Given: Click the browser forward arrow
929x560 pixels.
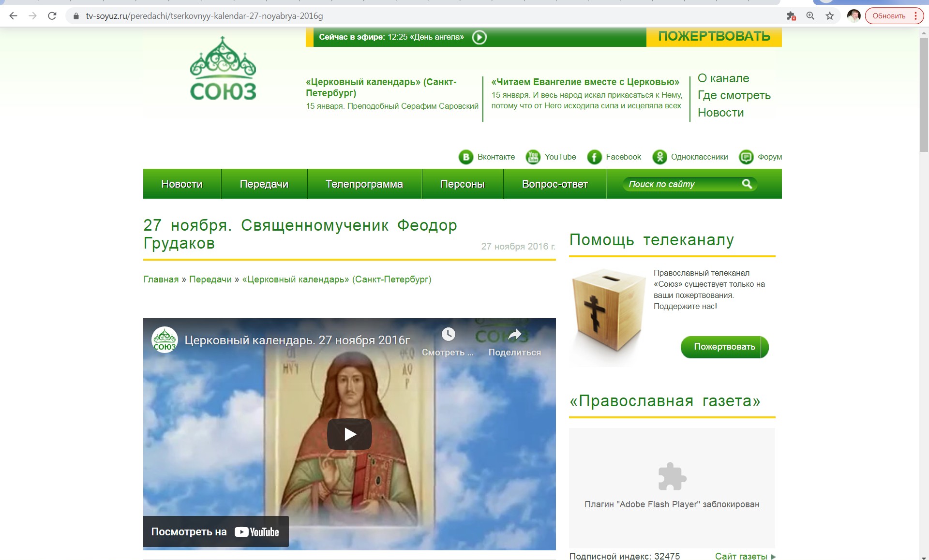Looking at the screenshot, I should tap(32, 16).
